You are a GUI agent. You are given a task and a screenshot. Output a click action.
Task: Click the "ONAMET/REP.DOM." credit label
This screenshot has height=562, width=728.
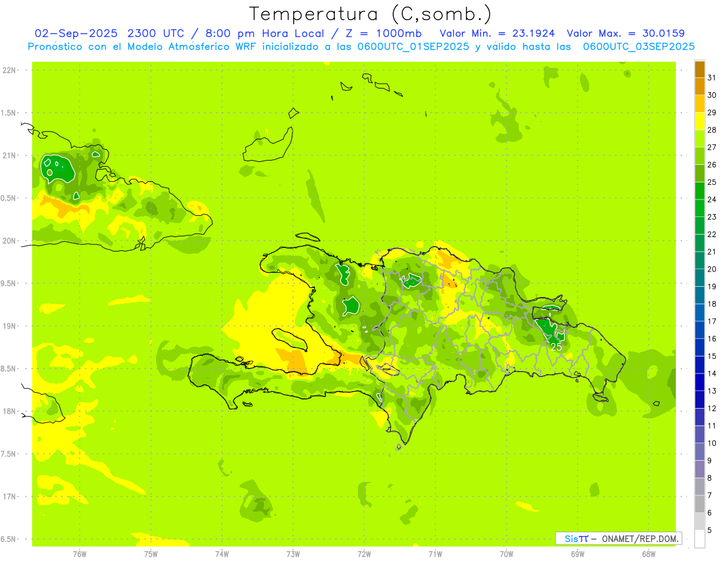[x=641, y=538]
